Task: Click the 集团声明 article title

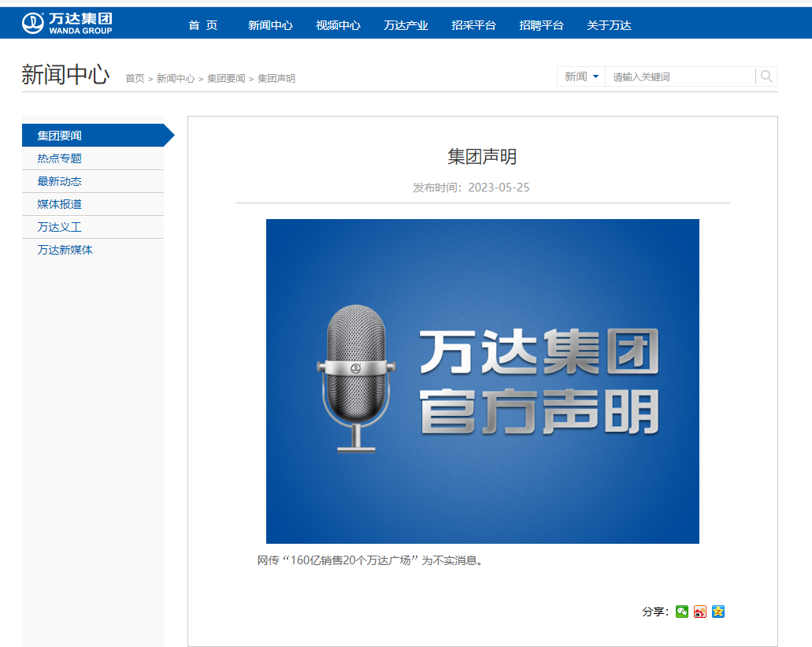Action: [x=482, y=157]
